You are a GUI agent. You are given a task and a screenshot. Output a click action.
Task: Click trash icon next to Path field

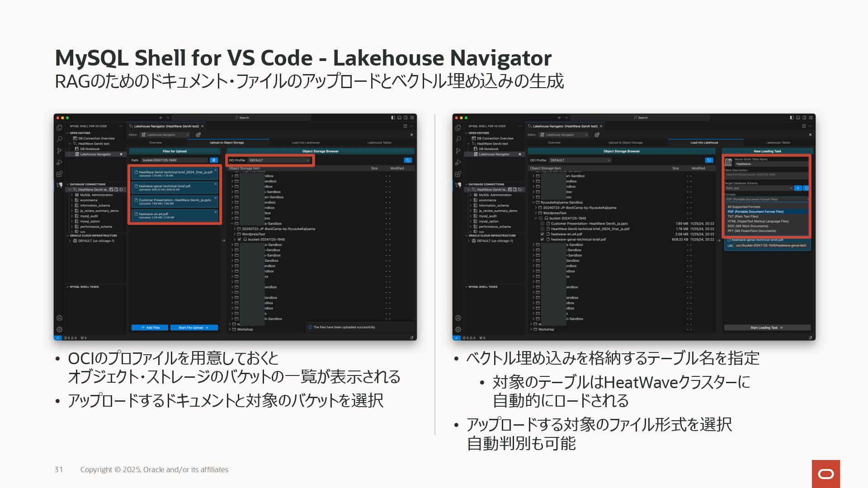(214, 160)
